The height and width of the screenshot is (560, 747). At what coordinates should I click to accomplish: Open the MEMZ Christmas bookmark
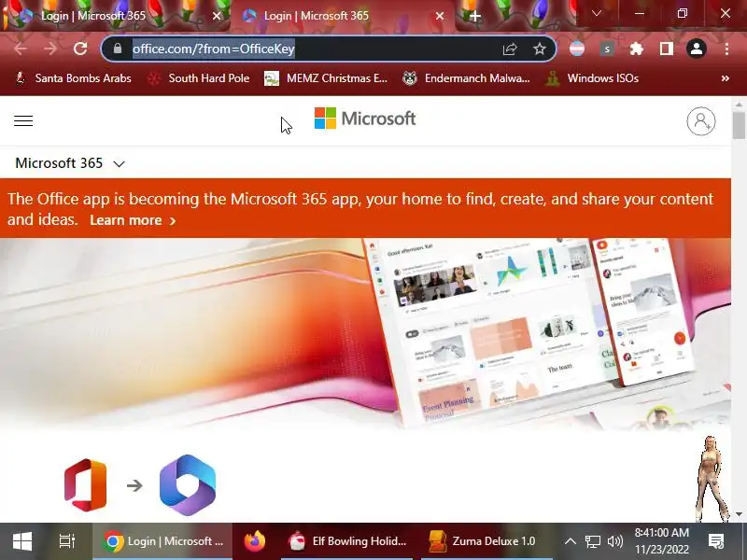click(x=326, y=78)
